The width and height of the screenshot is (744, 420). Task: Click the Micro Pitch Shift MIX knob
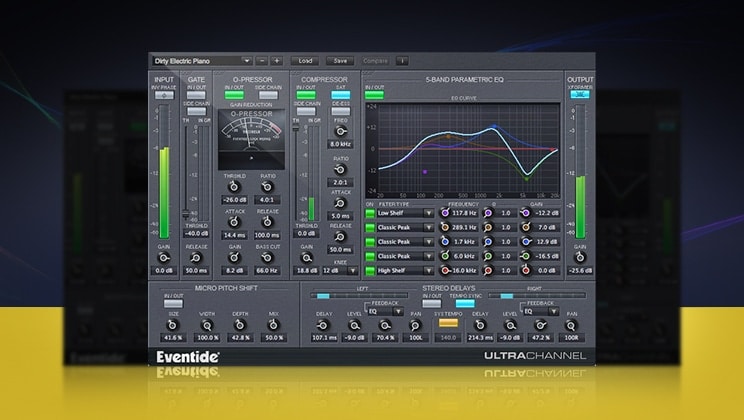pos(273,325)
